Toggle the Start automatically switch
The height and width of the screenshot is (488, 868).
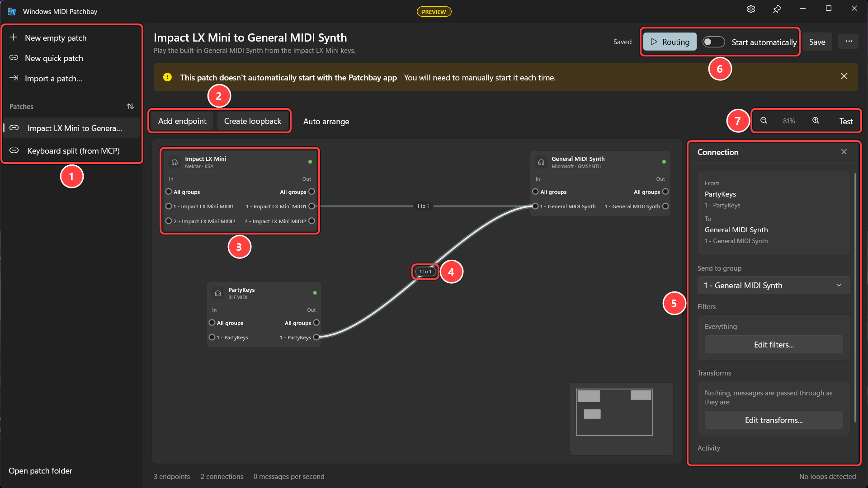coord(714,42)
